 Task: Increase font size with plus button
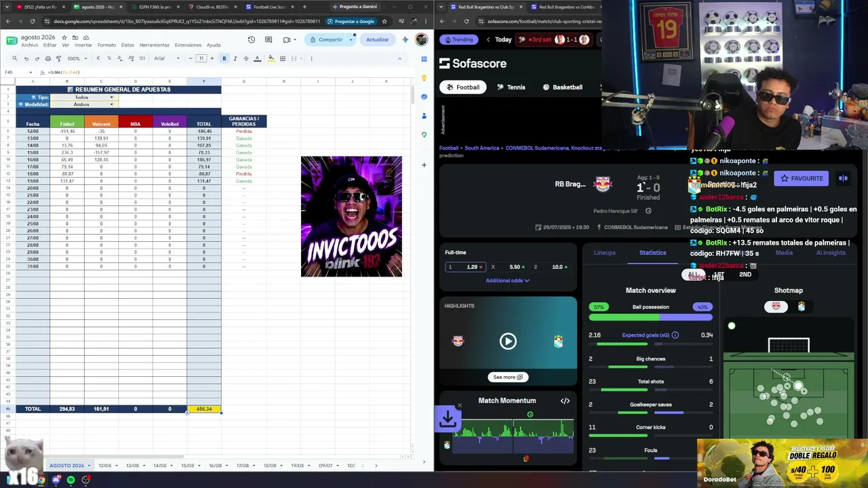[212, 58]
